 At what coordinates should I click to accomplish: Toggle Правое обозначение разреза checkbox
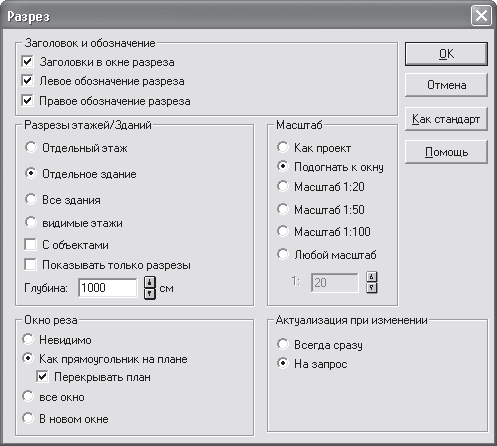coord(27,101)
